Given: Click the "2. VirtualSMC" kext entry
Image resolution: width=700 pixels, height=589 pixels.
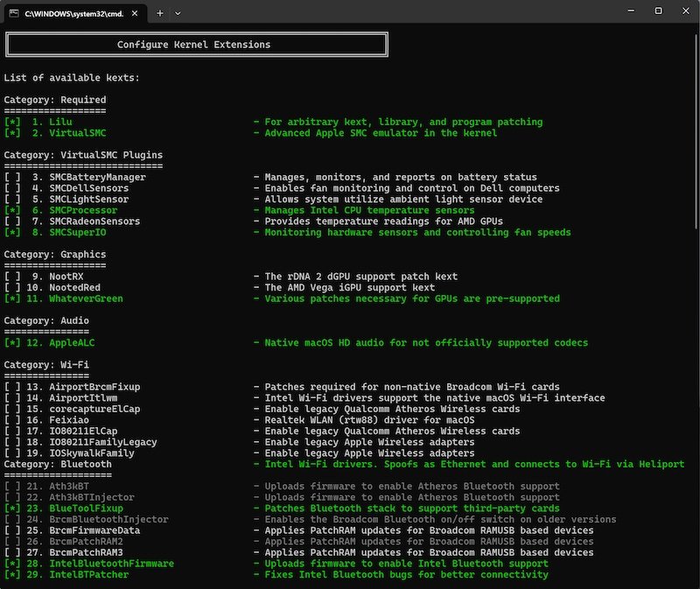Looking at the screenshot, I should pos(69,133).
